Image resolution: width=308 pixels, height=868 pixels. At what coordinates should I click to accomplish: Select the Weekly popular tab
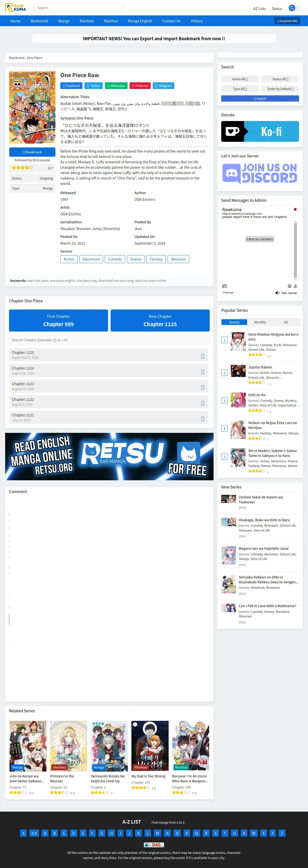pos(234,322)
